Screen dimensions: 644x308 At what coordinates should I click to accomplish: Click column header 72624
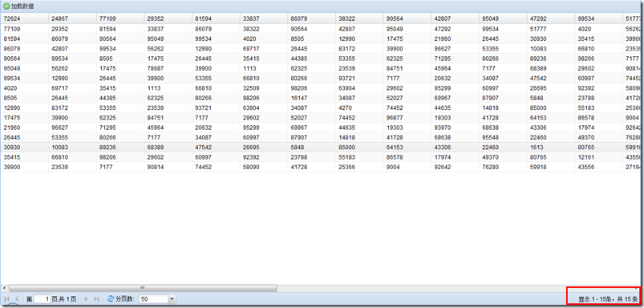pos(25,18)
